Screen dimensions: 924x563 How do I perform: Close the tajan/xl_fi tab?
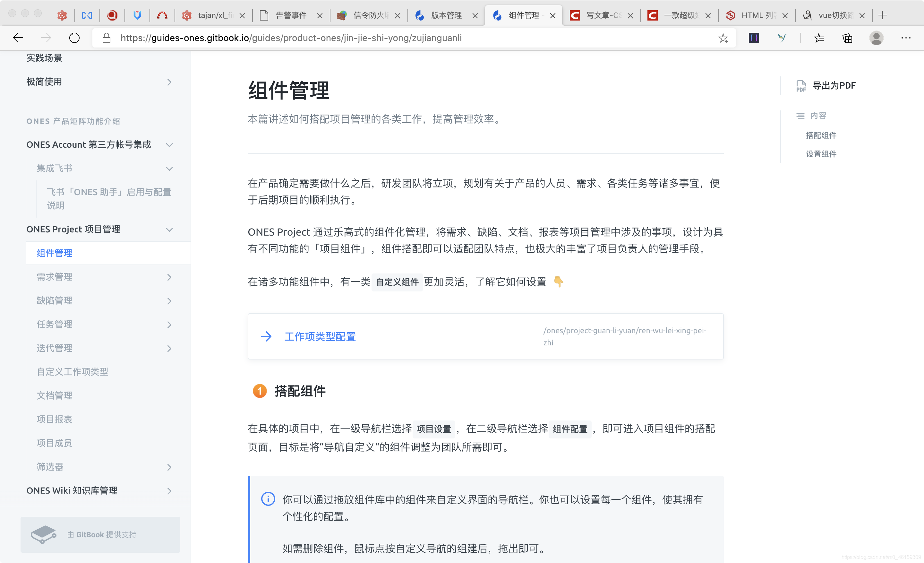[x=242, y=16]
